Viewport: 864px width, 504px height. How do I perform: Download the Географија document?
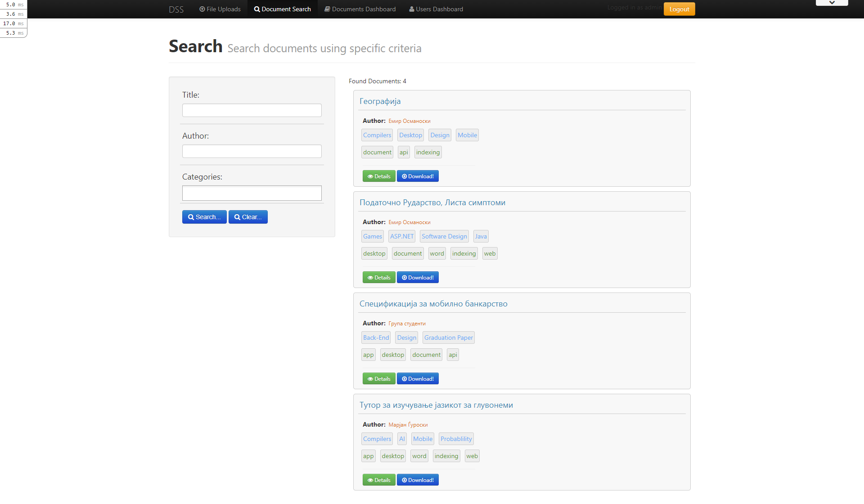[x=418, y=176]
